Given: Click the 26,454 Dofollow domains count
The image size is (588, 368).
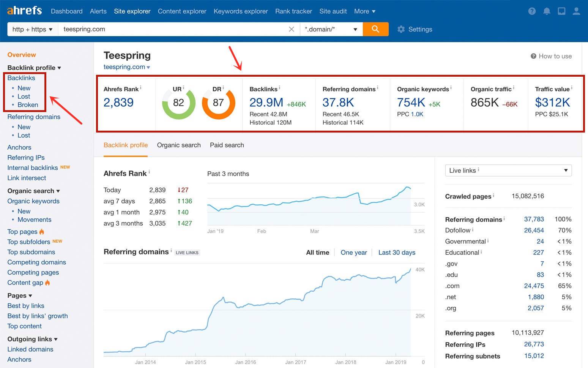Looking at the screenshot, I should point(534,231).
